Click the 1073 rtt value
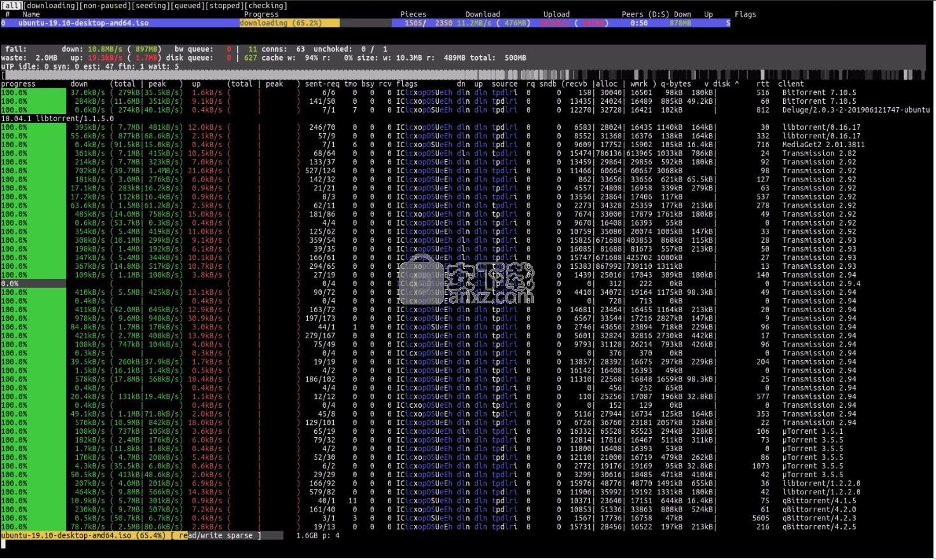The width and height of the screenshot is (936, 560). 761,466
